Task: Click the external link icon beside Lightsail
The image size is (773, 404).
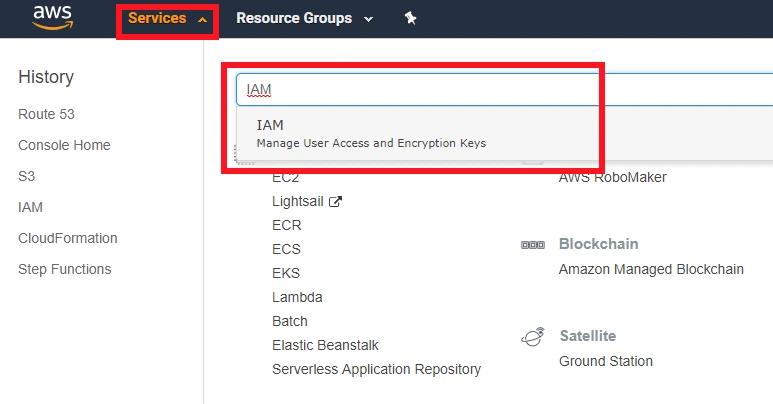Action: coord(336,201)
